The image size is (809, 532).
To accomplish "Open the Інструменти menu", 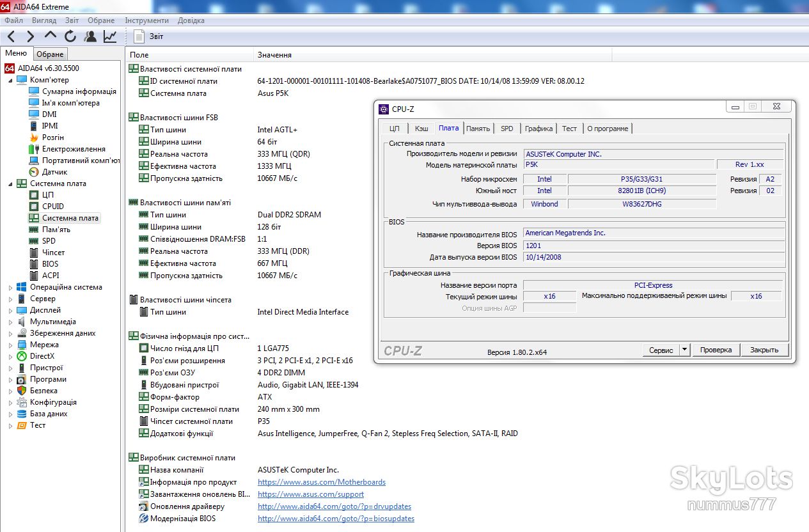I will tap(147, 20).
